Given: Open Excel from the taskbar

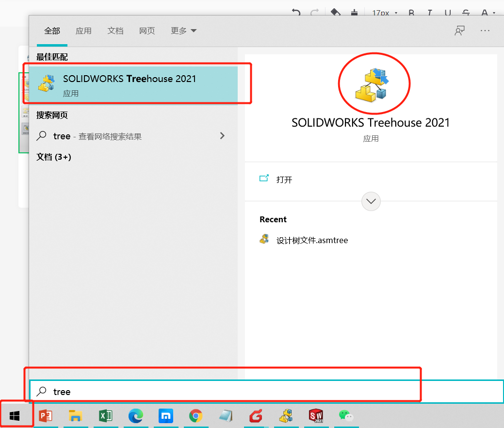Looking at the screenshot, I should [x=105, y=416].
